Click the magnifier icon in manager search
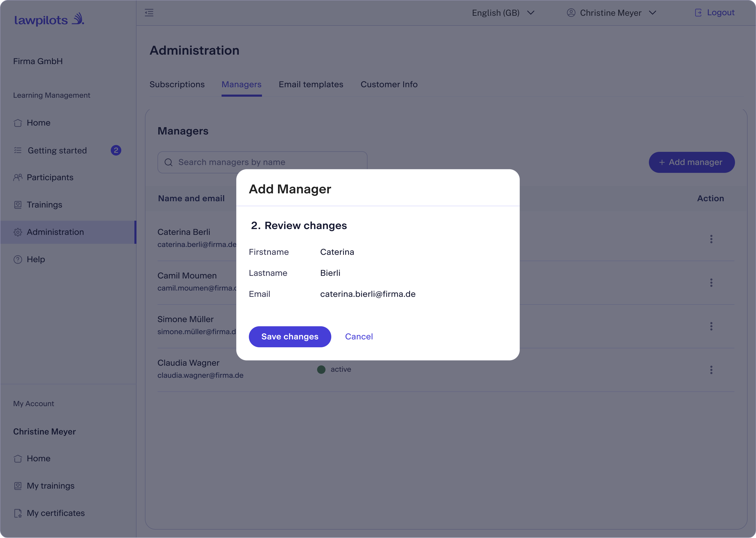Screen dimensions: 756x538 [x=169, y=162]
